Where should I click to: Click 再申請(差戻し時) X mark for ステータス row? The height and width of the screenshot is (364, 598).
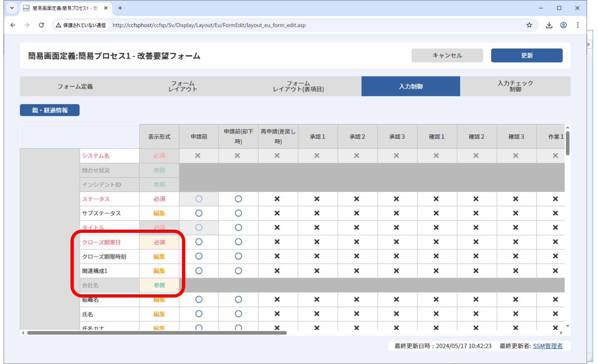coord(277,199)
